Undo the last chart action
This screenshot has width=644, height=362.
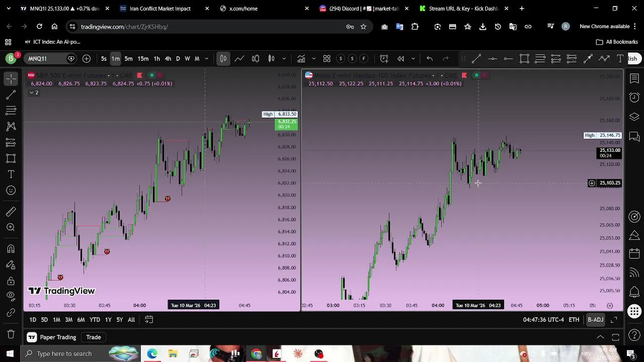[x=430, y=59]
